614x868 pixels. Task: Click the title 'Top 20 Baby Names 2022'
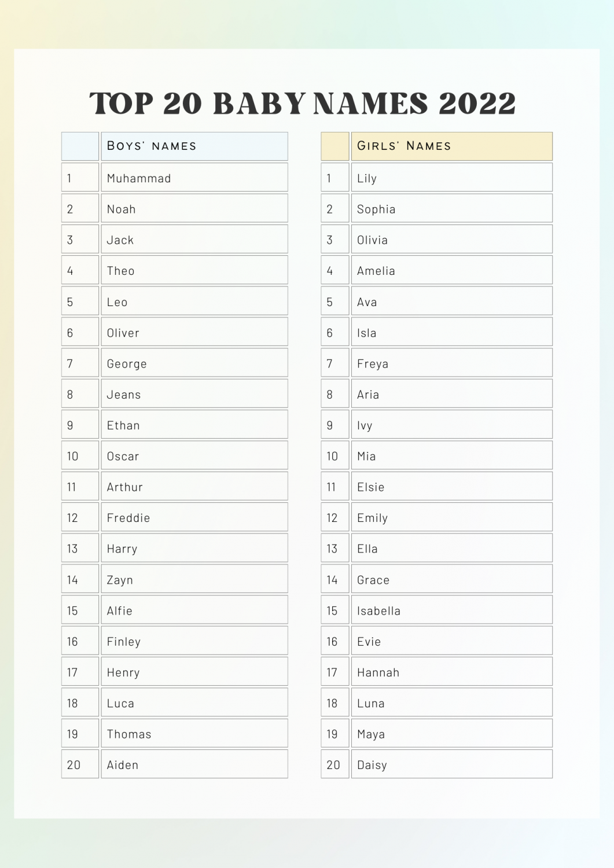[x=303, y=104]
